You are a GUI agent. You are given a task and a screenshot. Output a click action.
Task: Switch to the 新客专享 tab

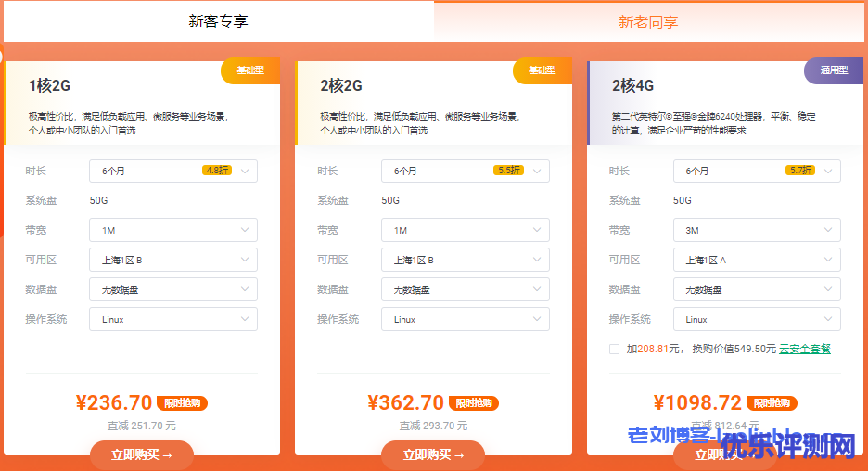coord(218,21)
